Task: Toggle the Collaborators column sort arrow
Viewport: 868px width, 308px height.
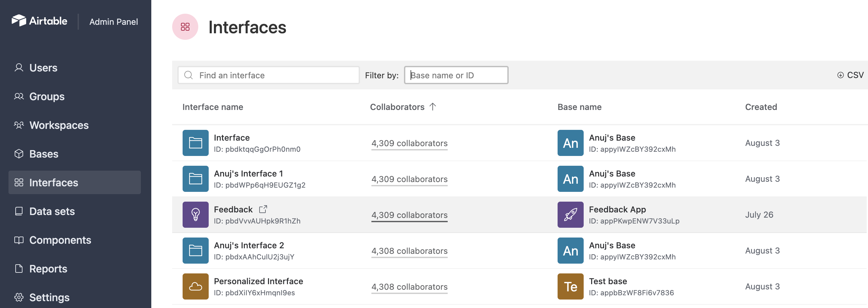Action: (x=433, y=107)
